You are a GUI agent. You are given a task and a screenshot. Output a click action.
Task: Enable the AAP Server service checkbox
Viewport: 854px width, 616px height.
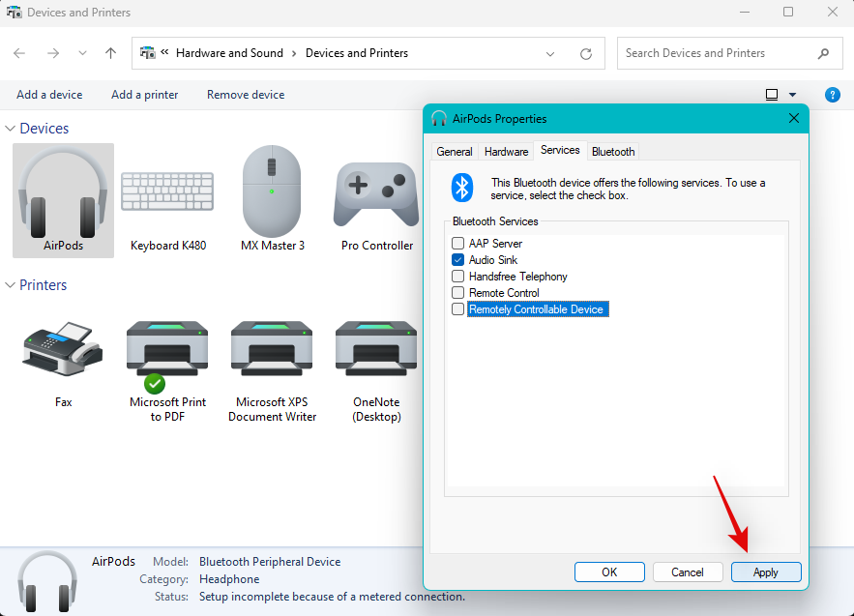(x=458, y=244)
